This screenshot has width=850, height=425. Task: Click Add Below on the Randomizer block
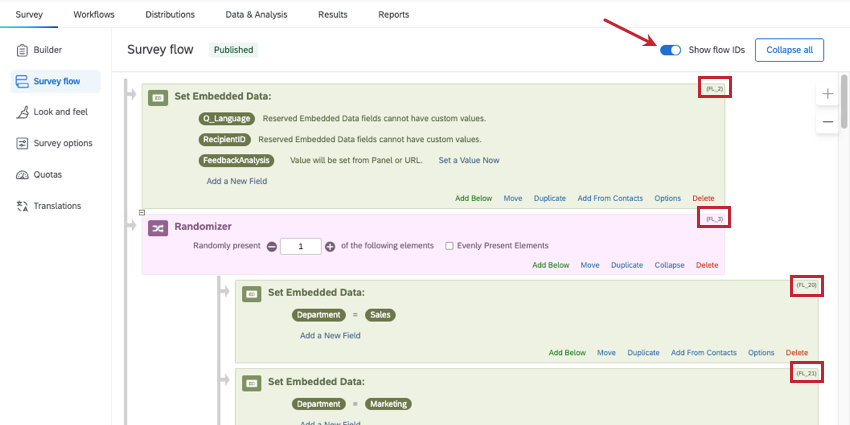pos(551,265)
